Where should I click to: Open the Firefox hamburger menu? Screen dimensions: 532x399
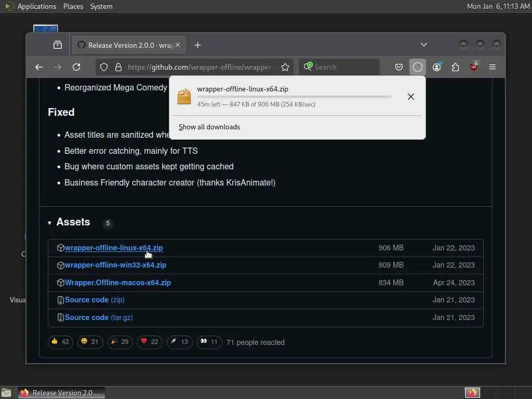coord(493,67)
